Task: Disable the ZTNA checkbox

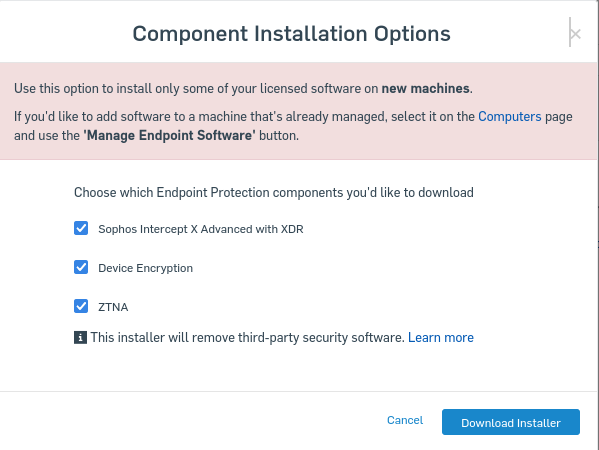Action: (x=81, y=306)
